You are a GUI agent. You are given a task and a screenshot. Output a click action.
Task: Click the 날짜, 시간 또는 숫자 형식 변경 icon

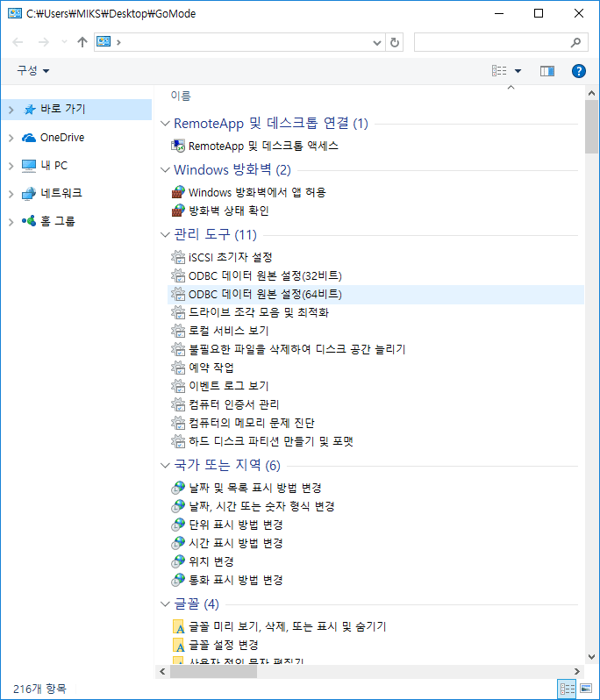coord(178,506)
